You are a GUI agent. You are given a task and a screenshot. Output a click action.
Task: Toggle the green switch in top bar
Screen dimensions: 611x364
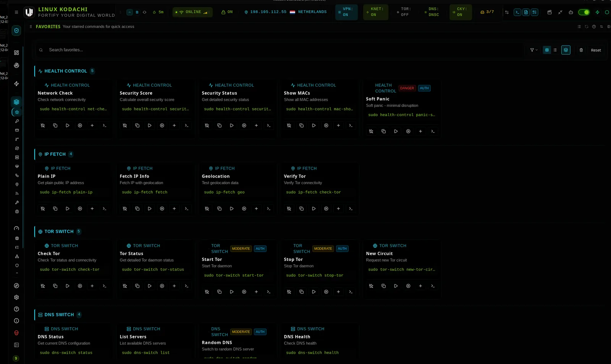(x=584, y=12)
